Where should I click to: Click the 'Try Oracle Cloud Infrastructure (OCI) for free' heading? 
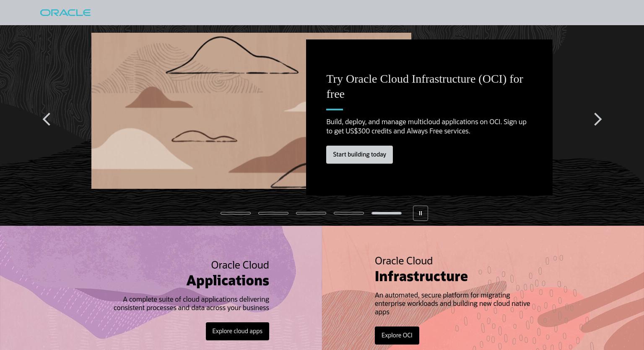425,86
